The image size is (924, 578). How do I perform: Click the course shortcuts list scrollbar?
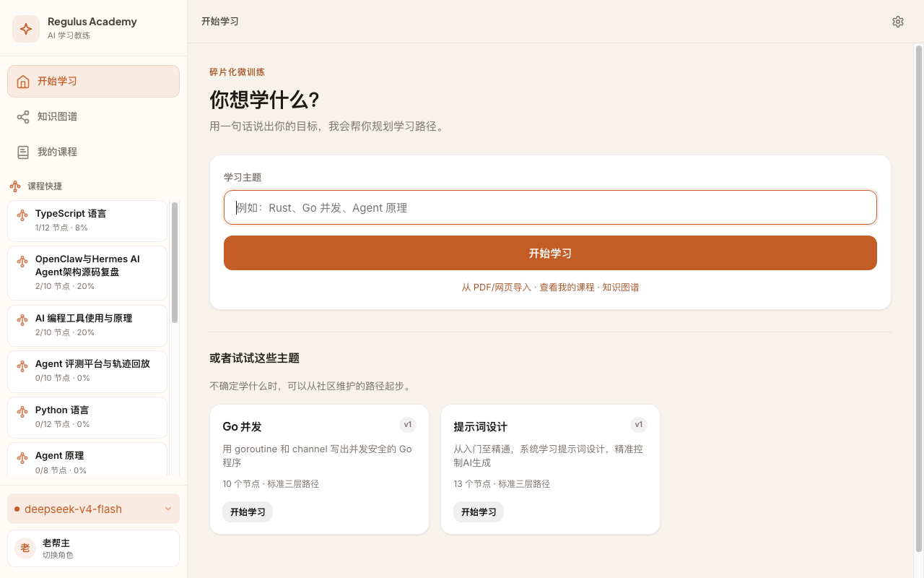[x=175, y=262]
